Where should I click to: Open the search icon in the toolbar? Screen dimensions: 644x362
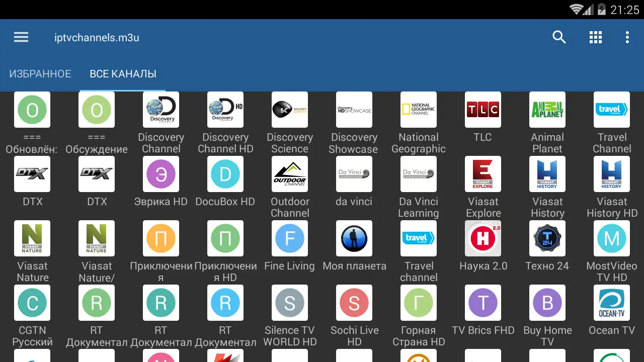pyautogui.click(x=559, y=37)
